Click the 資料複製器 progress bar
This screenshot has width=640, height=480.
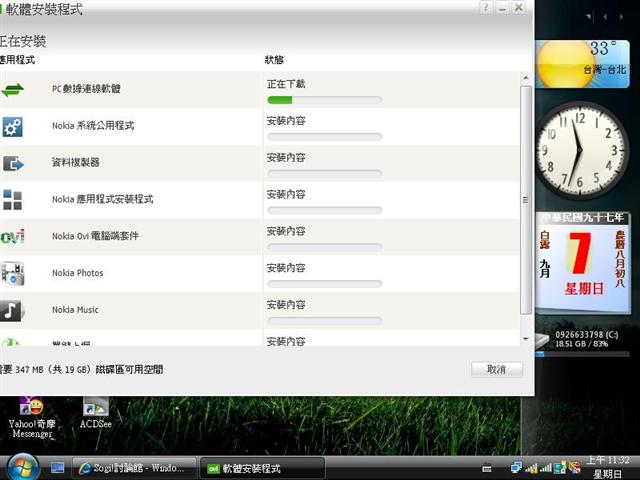point(324,173)
